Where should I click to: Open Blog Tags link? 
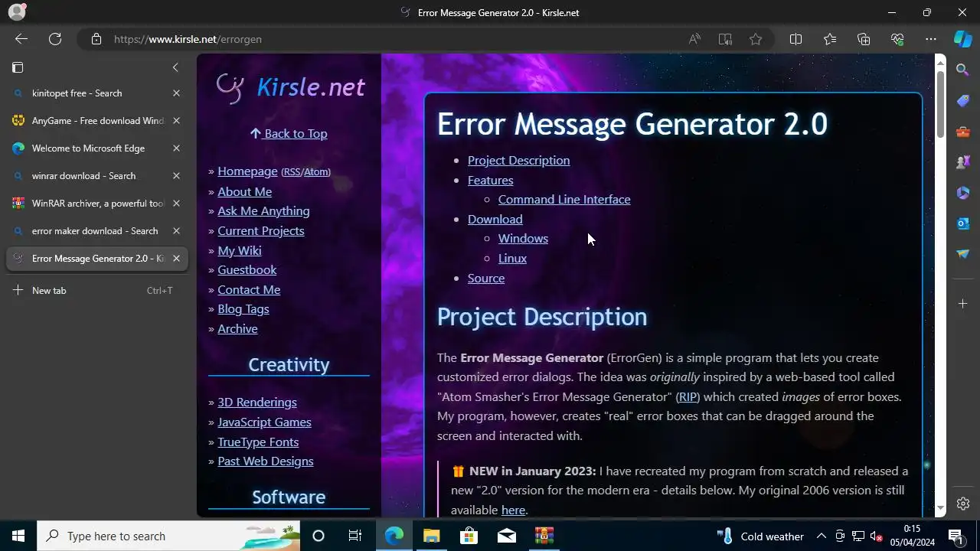[x=243, y=309]
